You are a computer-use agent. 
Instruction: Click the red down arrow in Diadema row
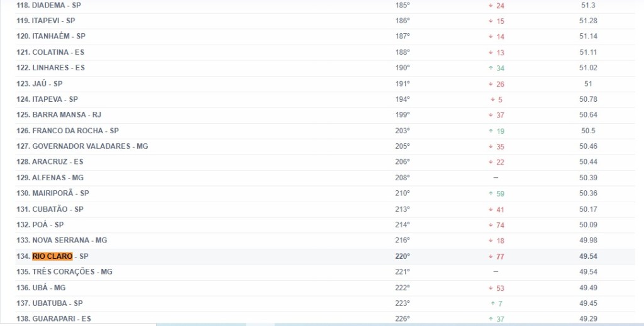(491, 6)
